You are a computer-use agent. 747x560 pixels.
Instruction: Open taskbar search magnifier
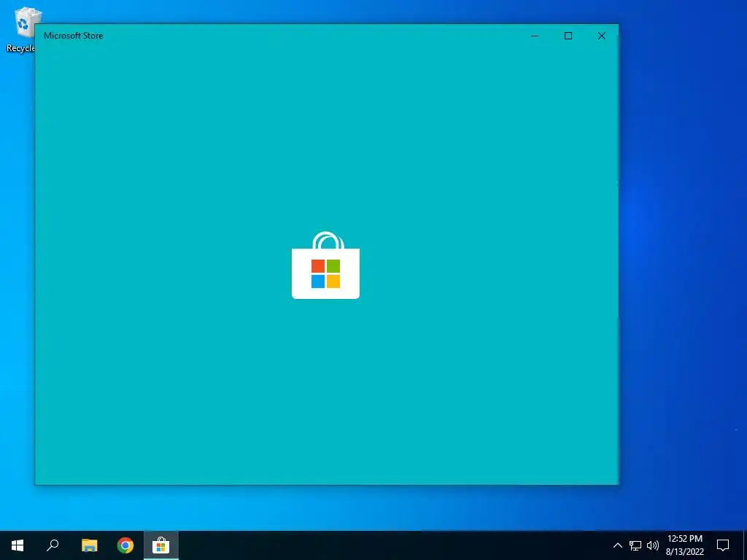click(53, 545)
